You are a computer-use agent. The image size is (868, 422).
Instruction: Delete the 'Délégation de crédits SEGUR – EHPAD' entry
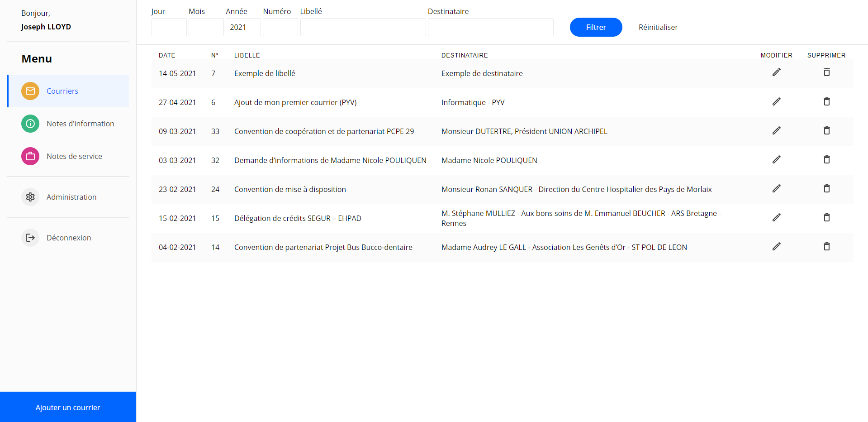point(826,217)
